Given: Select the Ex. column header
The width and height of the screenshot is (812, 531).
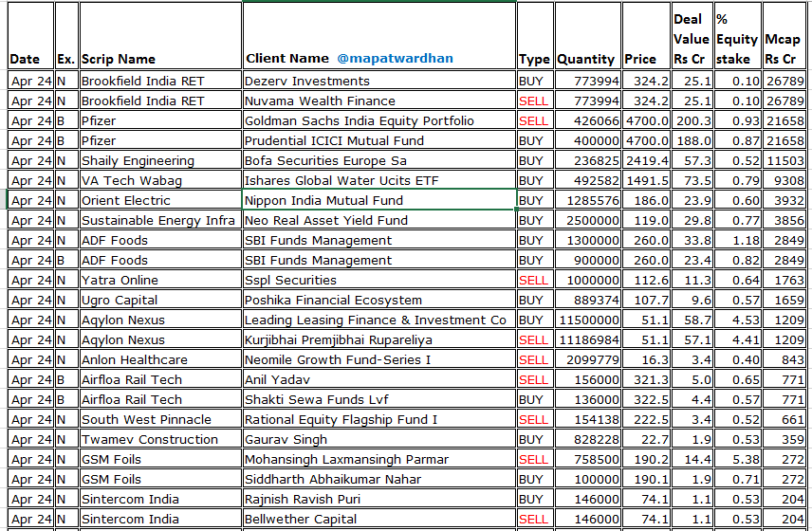Looking at the screenshot, I should [x=66, y=36].
